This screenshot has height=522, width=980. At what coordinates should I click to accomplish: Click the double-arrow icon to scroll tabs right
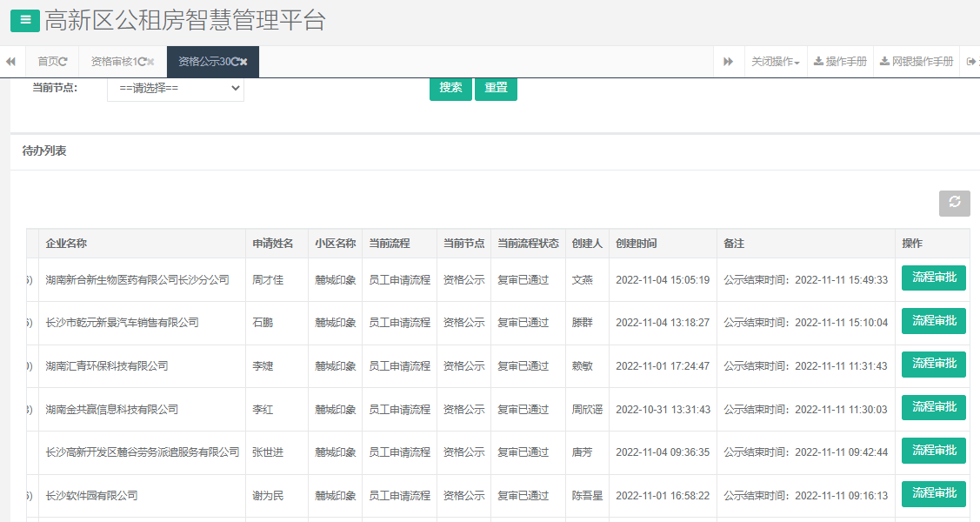tap(727, 62)
